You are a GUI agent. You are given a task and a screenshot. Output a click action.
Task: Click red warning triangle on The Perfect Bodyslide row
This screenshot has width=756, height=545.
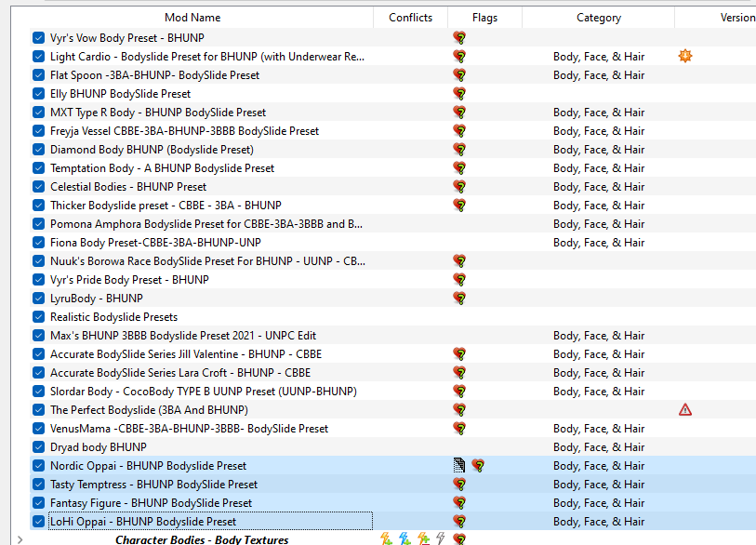point(685,410)
